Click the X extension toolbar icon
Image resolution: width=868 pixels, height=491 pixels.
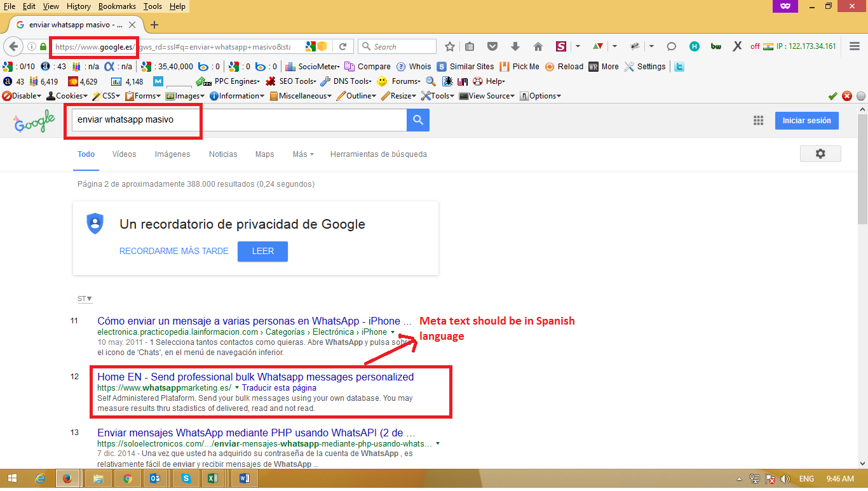tap(737, 46)
